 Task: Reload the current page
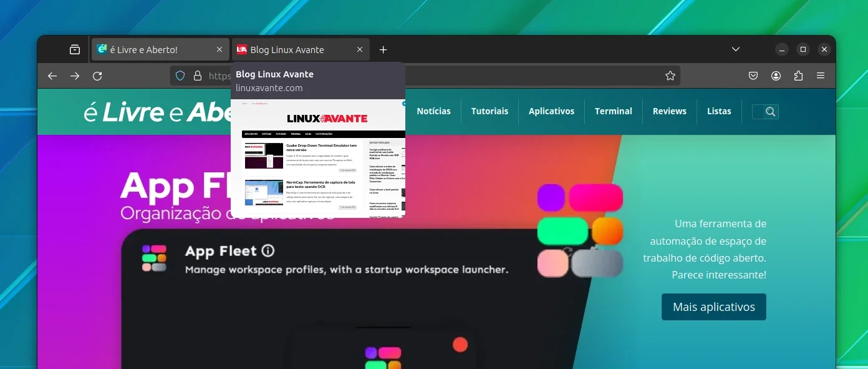pyautogui.click(x=97, y=76)
